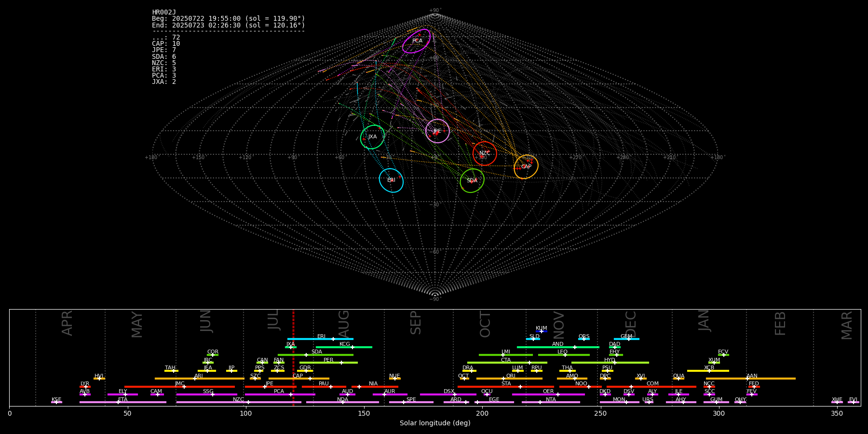Image resolution: width=868 pixels, height=434 pixels.
Task: Click the ORI orange timeline bar
Action: click(x=509, y=379)
